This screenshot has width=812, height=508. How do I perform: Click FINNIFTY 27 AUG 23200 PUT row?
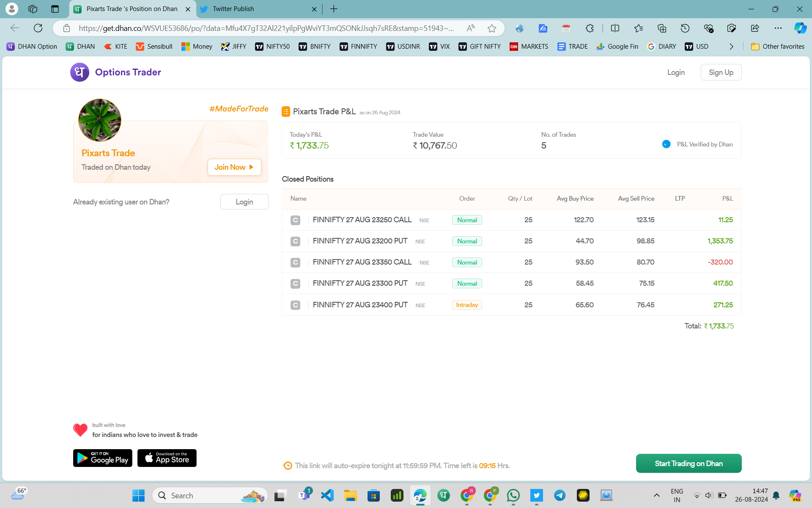click(x=511, y=241)
